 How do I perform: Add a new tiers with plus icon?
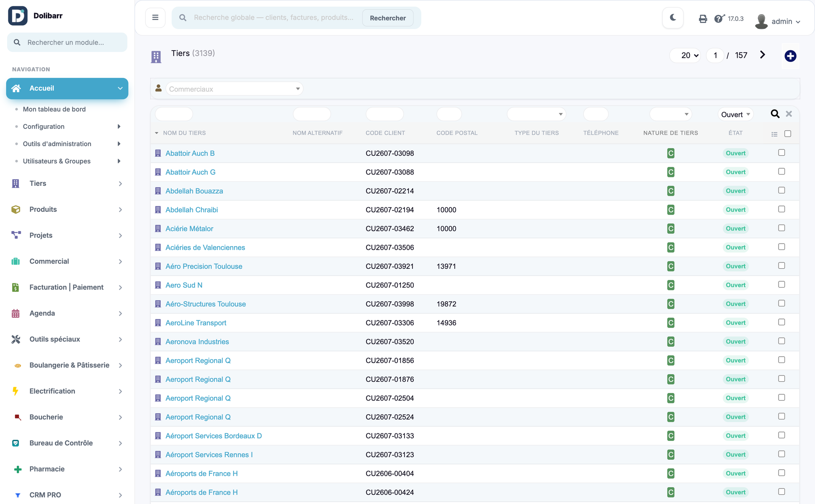point(790,56)
